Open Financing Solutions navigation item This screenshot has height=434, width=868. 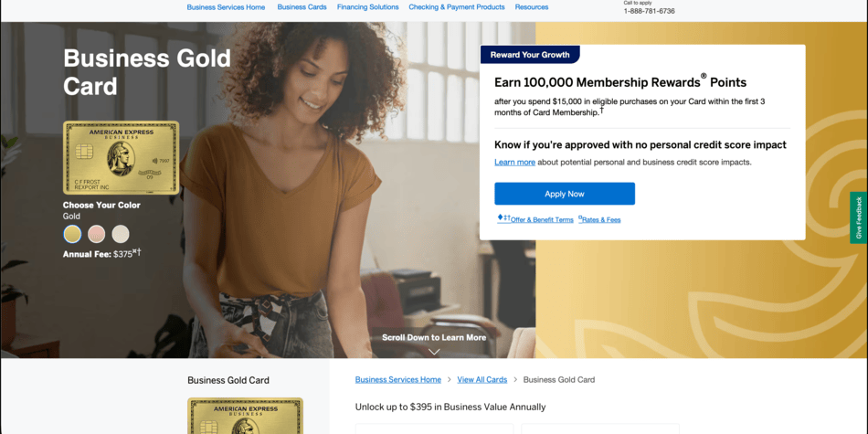tap(367, 7)
